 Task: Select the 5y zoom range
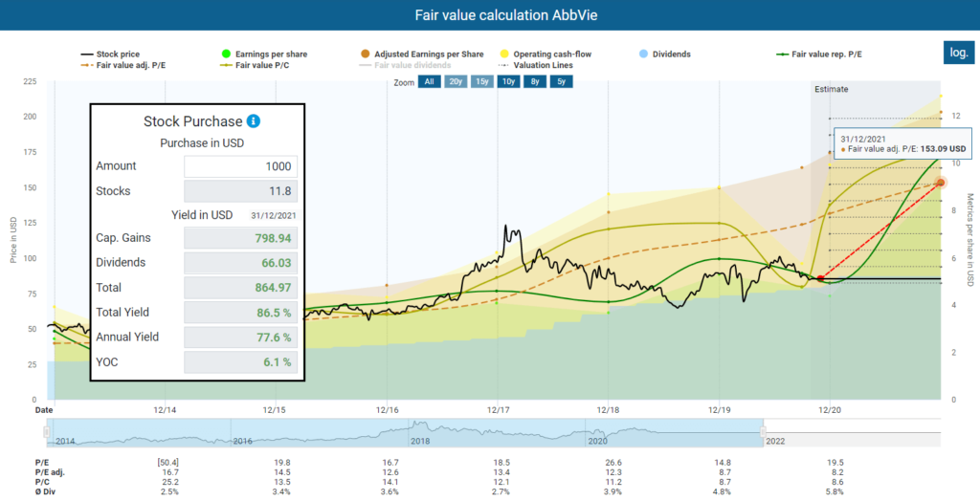pyautogui.click(x=561, y=82)
